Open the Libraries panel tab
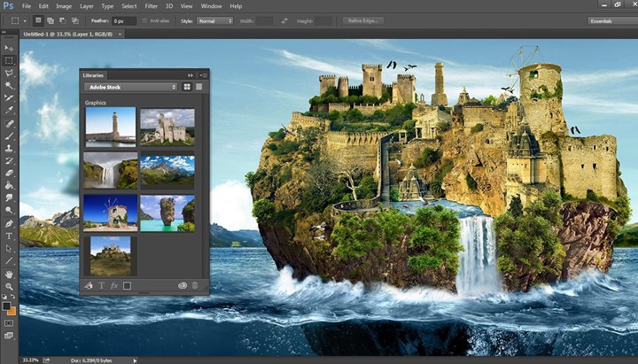This screenshot has height=364, width=638. tap(94, 75)
